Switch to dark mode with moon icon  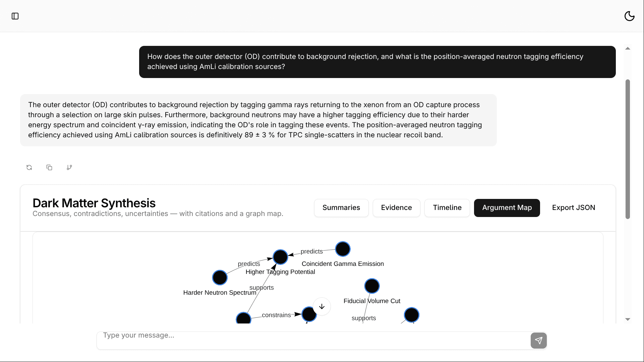pyautogui.click(x=629, y=16)
